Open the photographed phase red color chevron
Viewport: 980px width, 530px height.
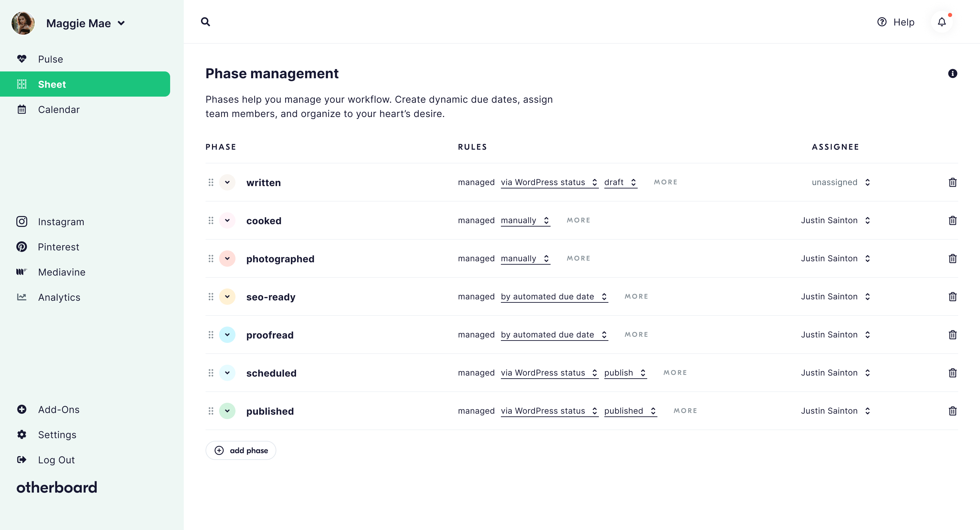pyautogui.click(x=227, y=259)
